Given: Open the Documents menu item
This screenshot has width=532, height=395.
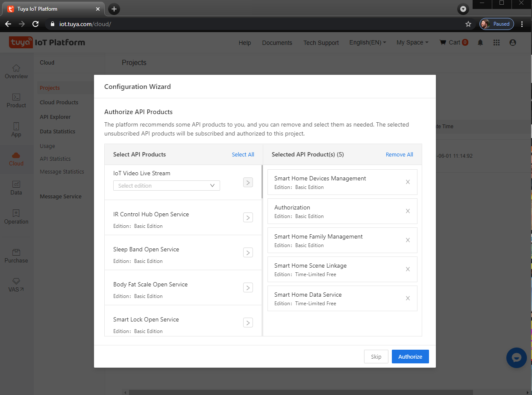Looking at the screenshot, I should [x=277, y=43].
